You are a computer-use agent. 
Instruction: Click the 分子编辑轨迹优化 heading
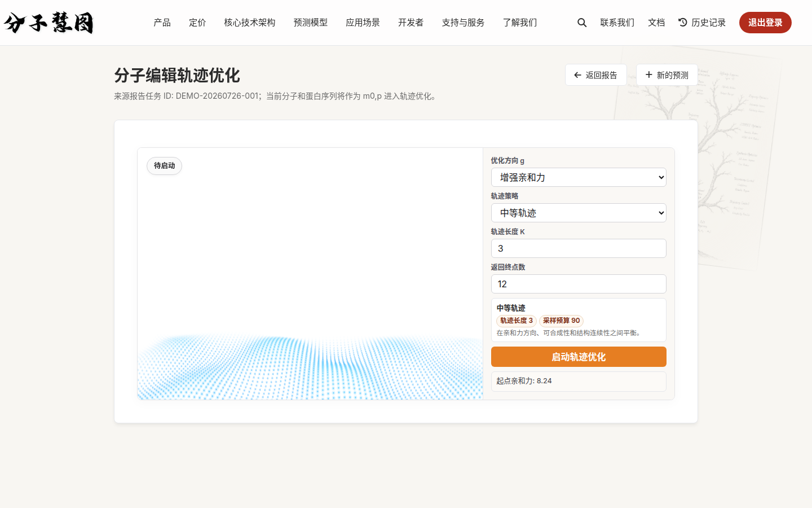coord(177,75)
